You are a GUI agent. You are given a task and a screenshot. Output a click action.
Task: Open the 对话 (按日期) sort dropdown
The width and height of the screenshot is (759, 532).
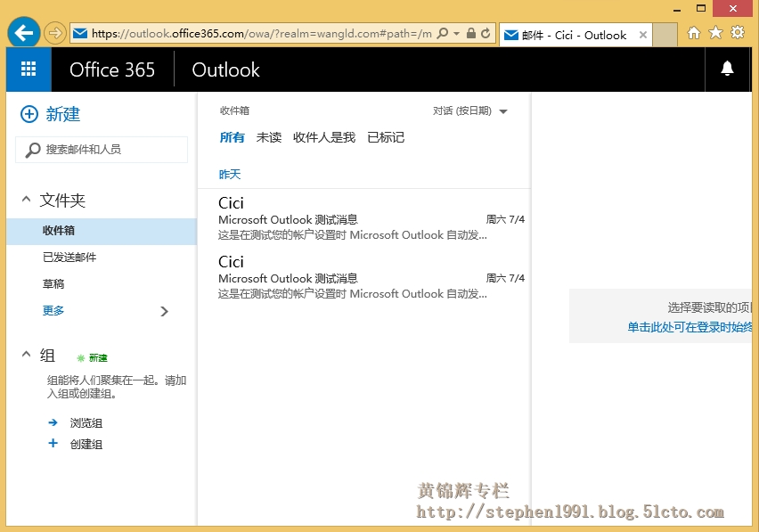[x=470, y=110]
